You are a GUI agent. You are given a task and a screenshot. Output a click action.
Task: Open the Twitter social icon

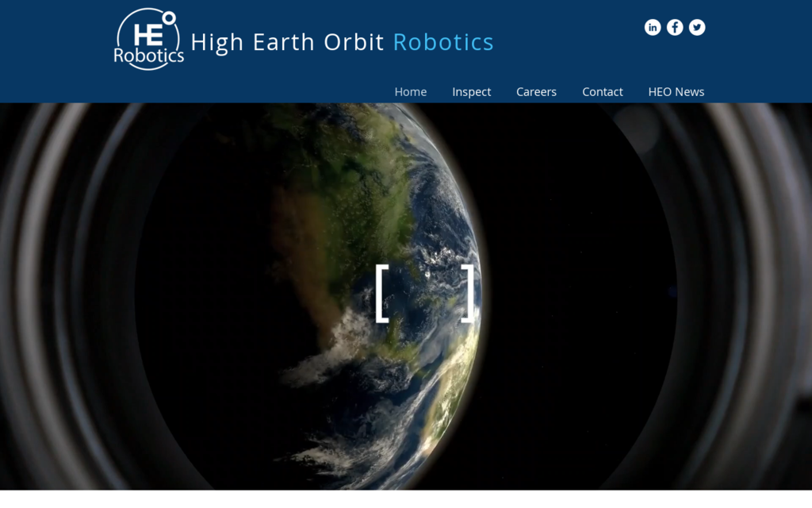(697, 28)
